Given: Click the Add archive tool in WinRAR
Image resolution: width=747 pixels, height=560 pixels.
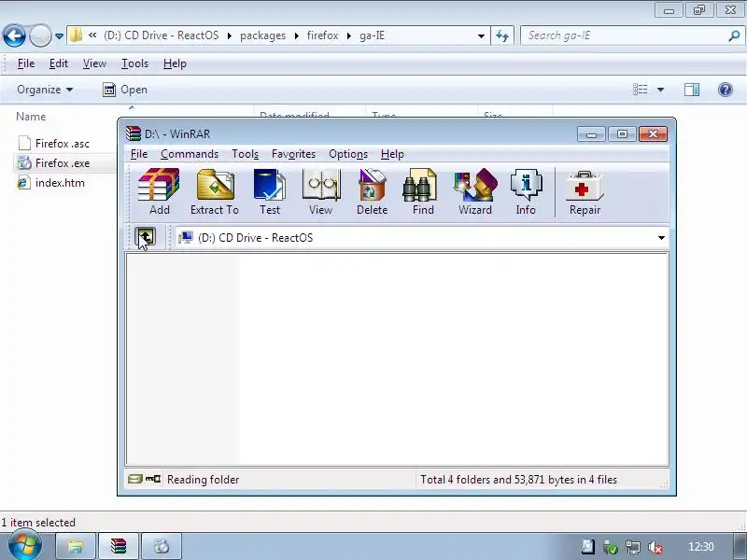Looking at the screenshot, I should pyautogui.click(x=159, y=192).
